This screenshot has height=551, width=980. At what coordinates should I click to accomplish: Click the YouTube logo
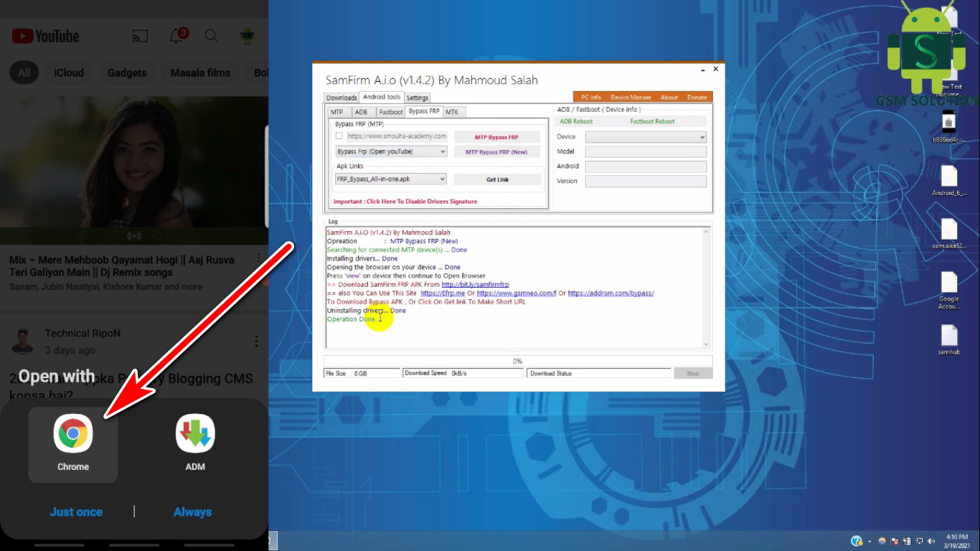(45, 35)
